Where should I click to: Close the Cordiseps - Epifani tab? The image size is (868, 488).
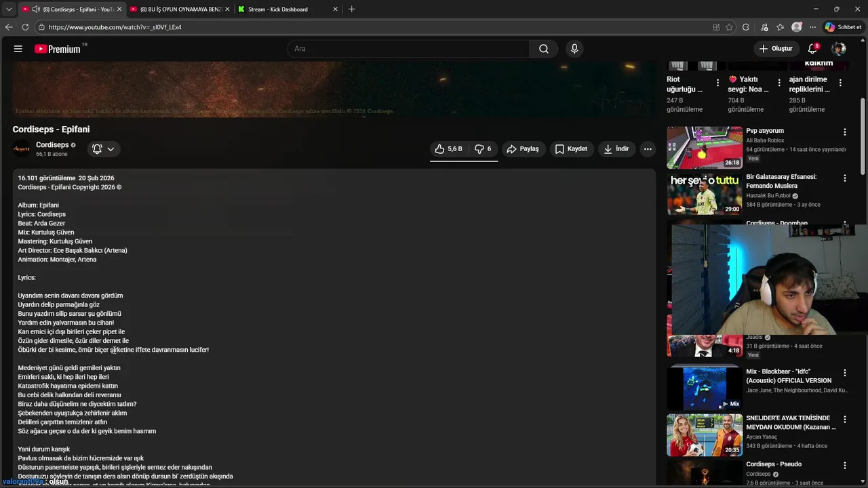click(x=119, y=9)
